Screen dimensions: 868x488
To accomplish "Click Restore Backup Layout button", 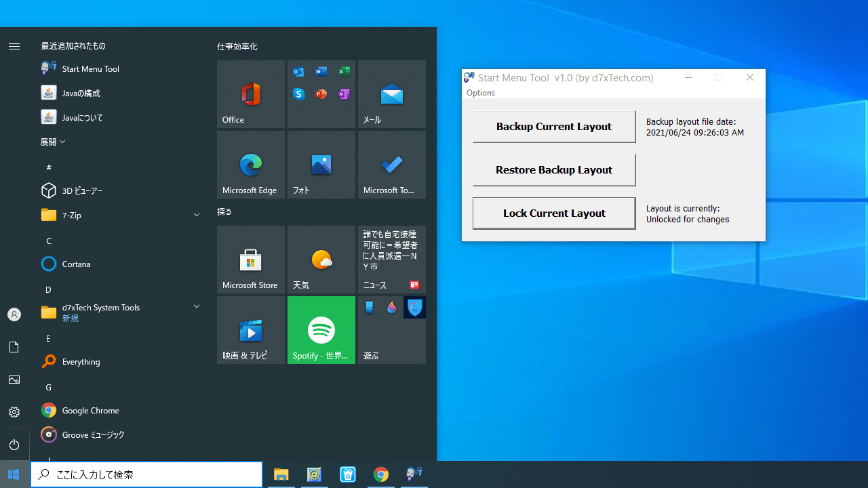I will (x=554, y=170).
